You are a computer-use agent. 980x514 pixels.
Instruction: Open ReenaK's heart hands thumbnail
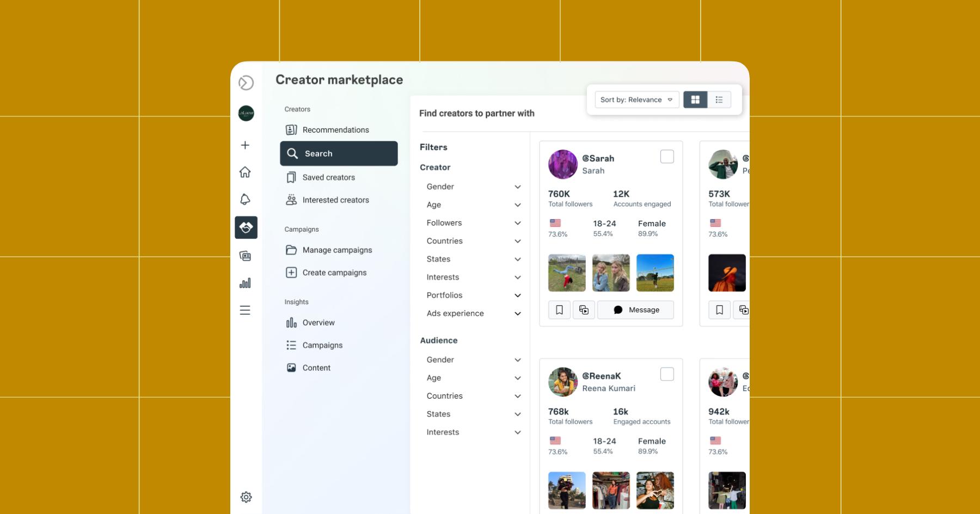[x=655, y=491]
